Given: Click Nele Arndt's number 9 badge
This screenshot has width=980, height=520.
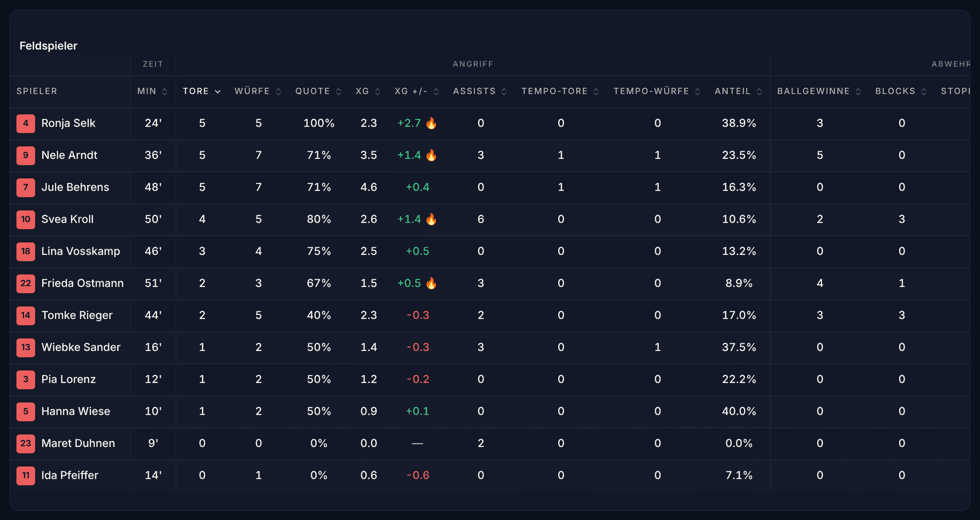Looking at the screenshot, I should click(x=26, y=155).
